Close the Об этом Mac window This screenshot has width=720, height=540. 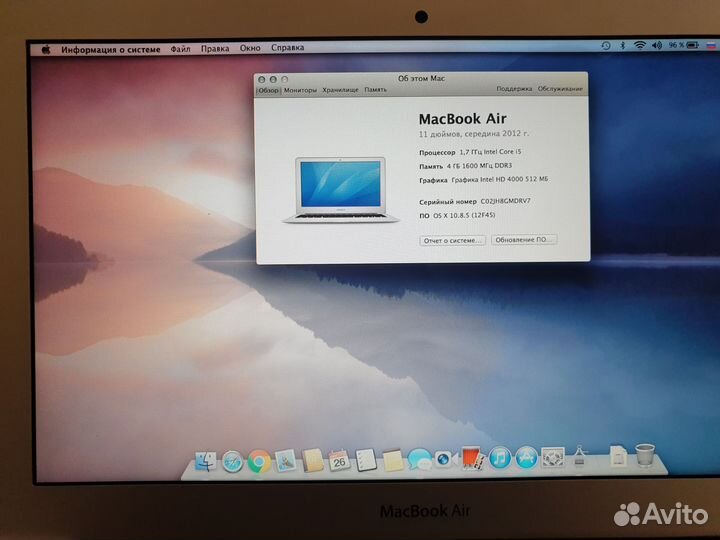click(x=262, y=79)
